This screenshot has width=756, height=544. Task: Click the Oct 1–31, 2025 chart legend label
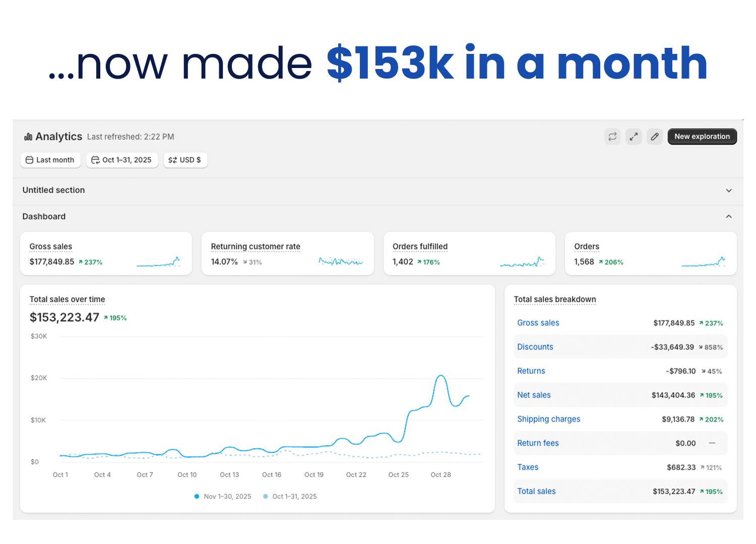[295, 497]
